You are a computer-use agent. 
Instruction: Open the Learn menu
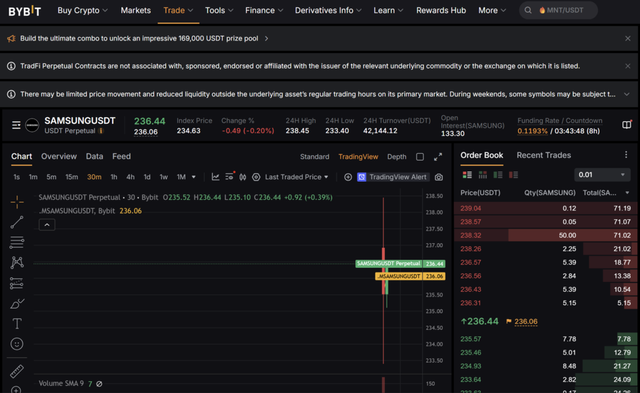(388, 11)
